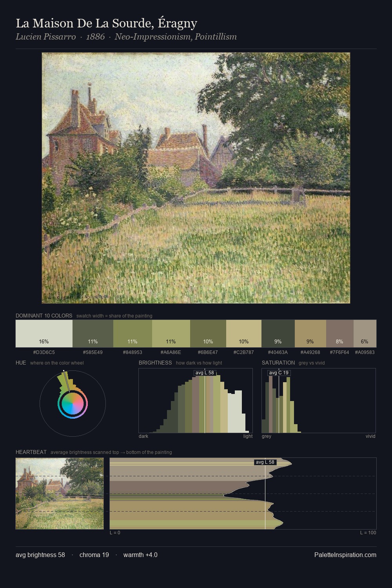Viewport: 392px width, 588px height.
Task: Click the 'grey vs vivid' caption
Action: (312, 363)
